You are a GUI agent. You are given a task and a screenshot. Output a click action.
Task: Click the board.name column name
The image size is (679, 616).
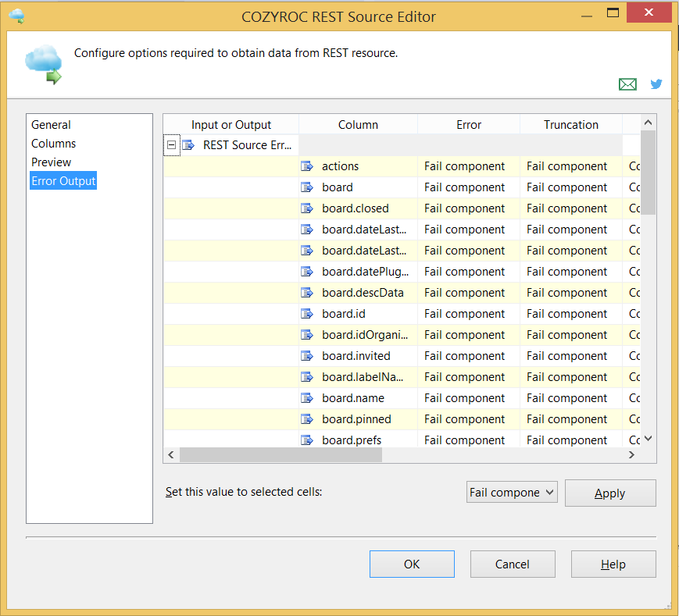[x=353, y=398]
